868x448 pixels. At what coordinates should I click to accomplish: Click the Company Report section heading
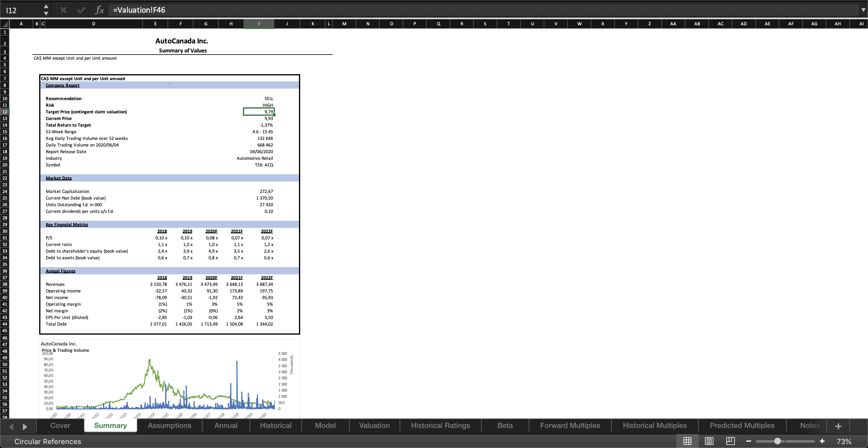(x=63, y=85)
